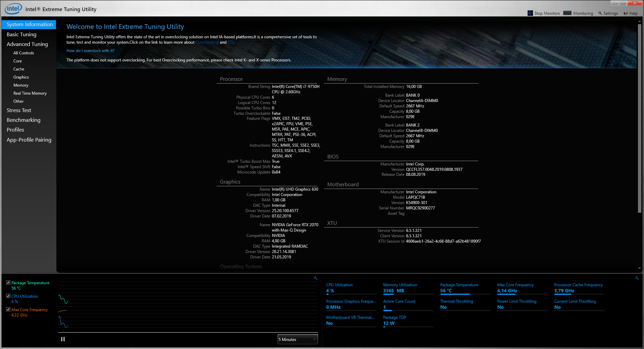Open graph settings wrench above the chart
This screenshot has height=349, width=644.
pos(315,278)
